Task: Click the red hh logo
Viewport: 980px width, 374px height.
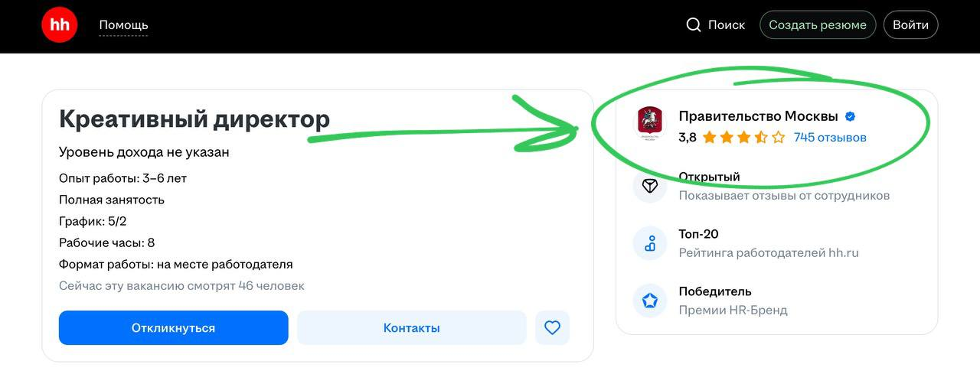Action: point(60,24)
